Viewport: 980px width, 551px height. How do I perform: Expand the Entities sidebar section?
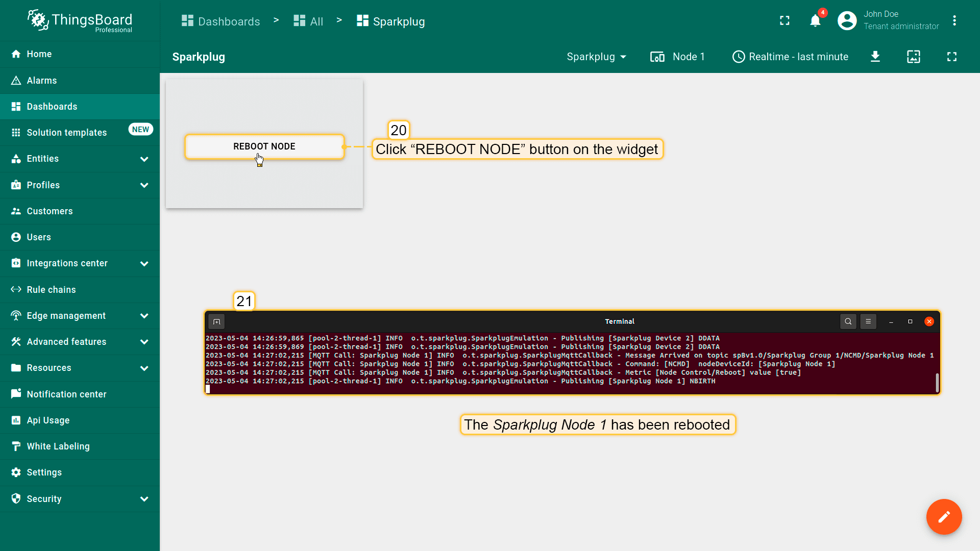(144, 159)
